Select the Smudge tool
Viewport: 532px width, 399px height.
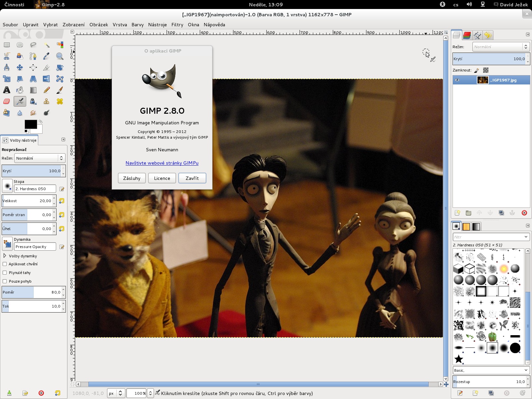(x=33, y=113)
